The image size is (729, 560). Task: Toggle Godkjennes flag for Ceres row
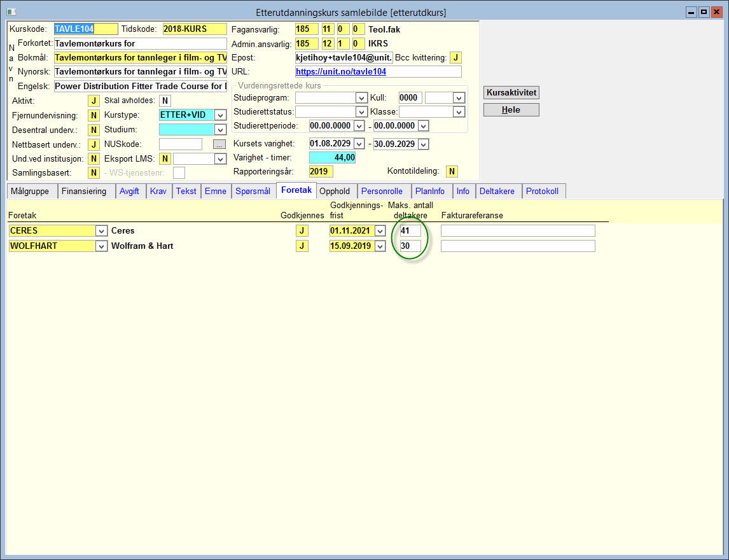(x=302, y=231)
